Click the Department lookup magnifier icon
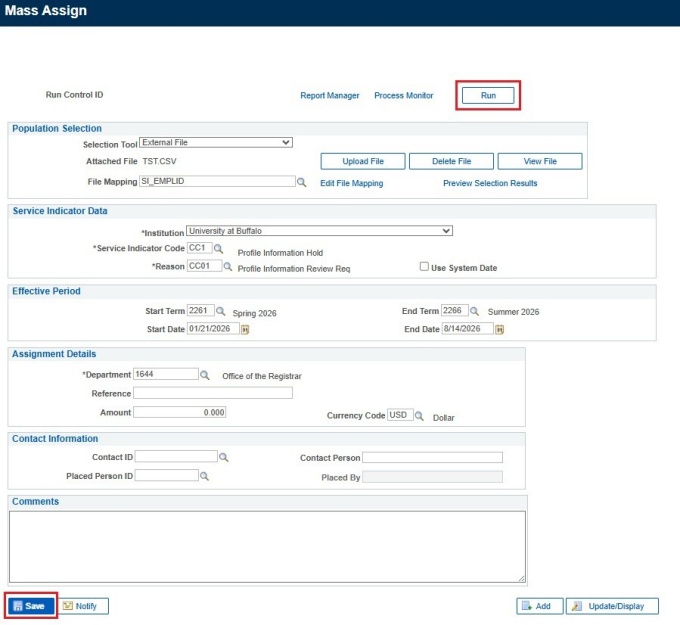 (x=204, y=375)
